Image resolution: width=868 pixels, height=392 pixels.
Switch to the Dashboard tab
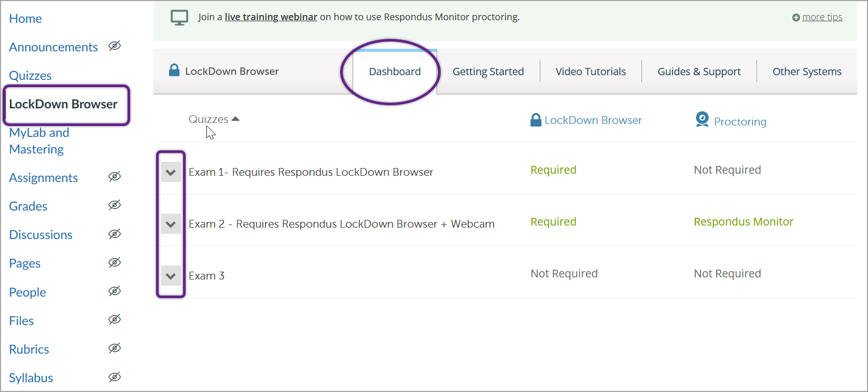click(395, 72)
